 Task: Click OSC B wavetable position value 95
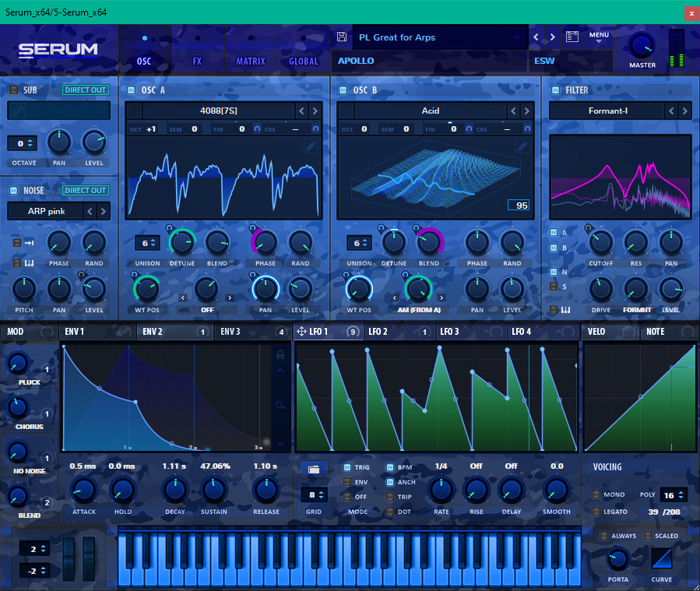[x=519, y=205]
